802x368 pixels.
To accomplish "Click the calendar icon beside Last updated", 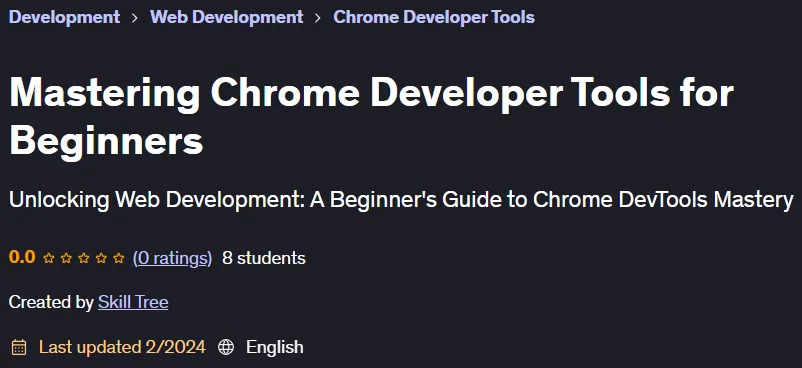I will click(19, 347).
